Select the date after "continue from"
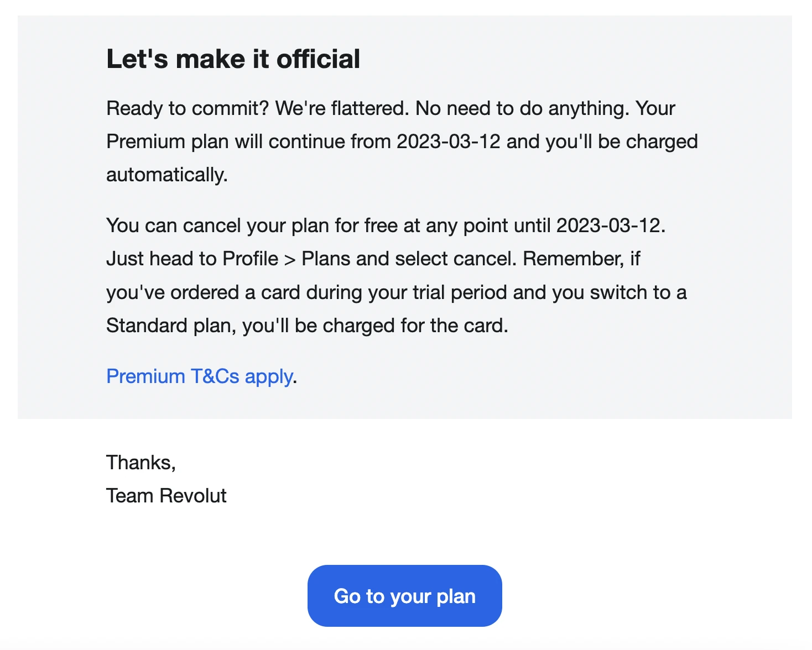The image size is (812, 650). tap(448, 141)
